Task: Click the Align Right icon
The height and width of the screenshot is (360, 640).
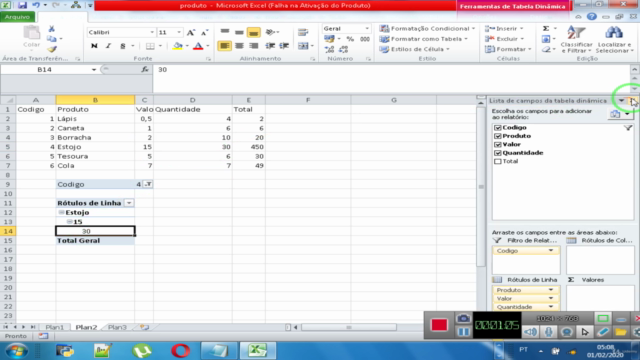Action: [x=253, y=46]
